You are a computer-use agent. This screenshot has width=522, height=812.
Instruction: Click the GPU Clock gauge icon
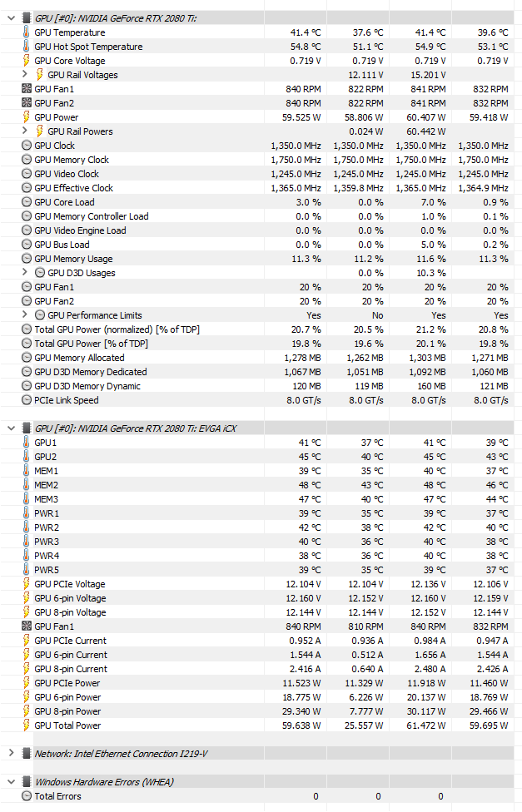coord(27,146)
